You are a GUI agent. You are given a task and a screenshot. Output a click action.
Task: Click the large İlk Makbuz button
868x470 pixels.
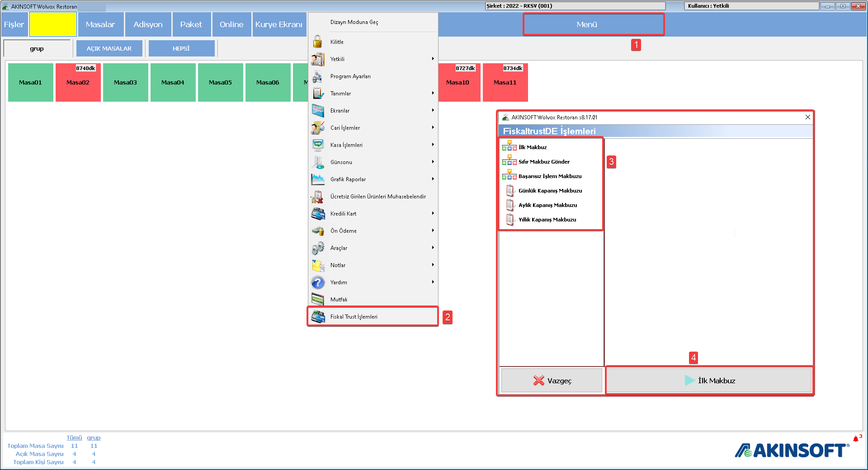tap(709, 381)
